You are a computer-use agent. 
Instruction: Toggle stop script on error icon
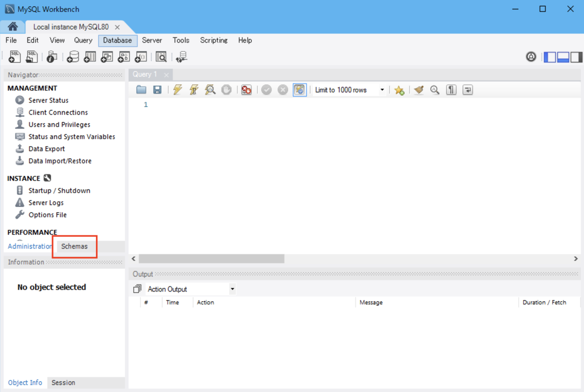coord(246,89)
